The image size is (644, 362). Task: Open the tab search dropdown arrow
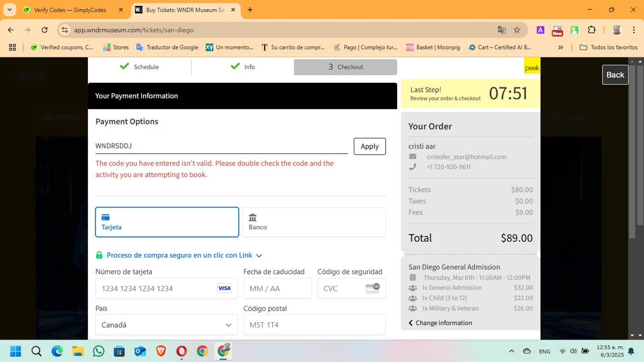pos(9,9)
